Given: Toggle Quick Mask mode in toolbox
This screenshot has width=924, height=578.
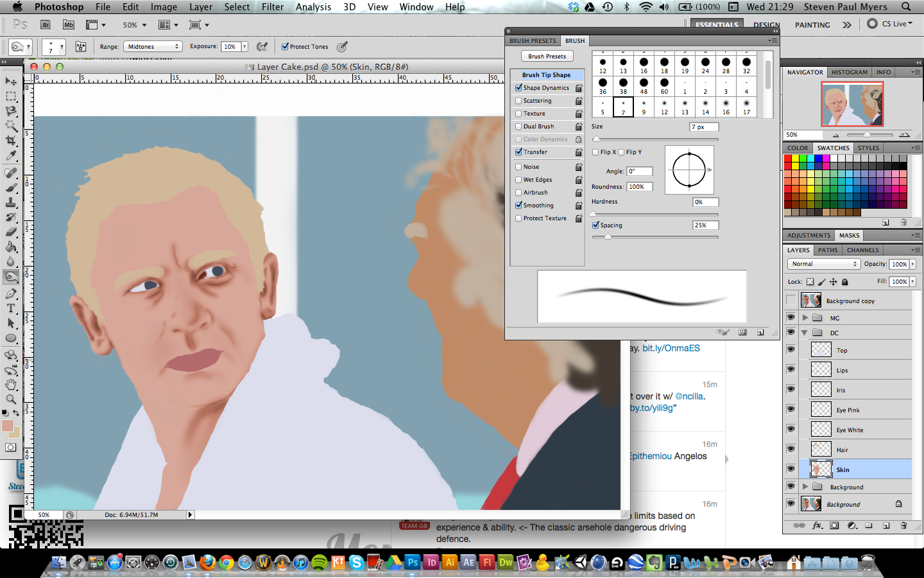Looking at the screenshot, I should [11, 448].
